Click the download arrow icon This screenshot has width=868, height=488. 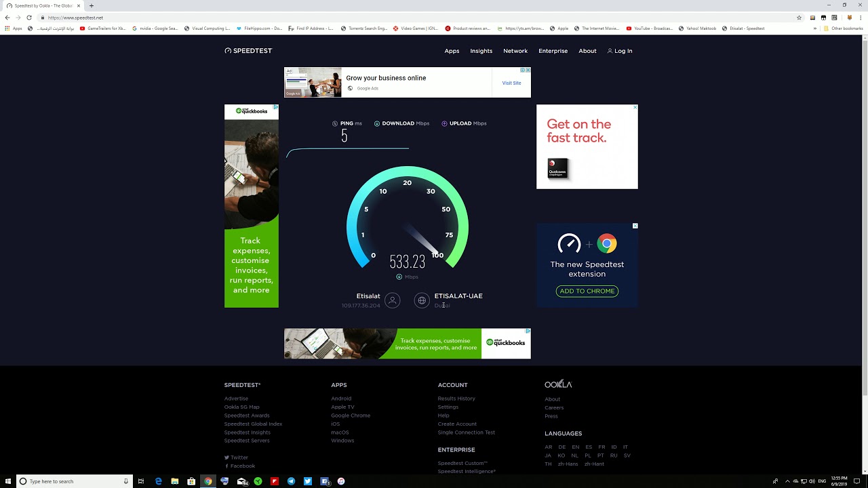[377, 123]
